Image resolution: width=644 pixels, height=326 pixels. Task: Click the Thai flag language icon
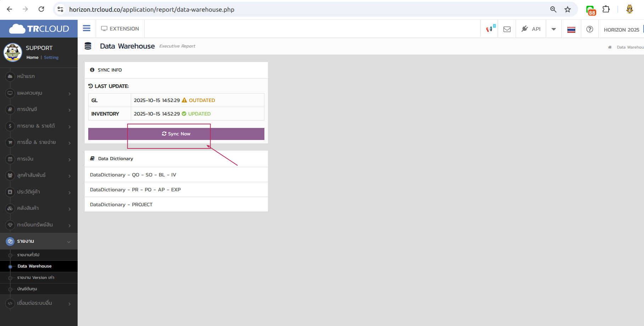coord(571,29)
